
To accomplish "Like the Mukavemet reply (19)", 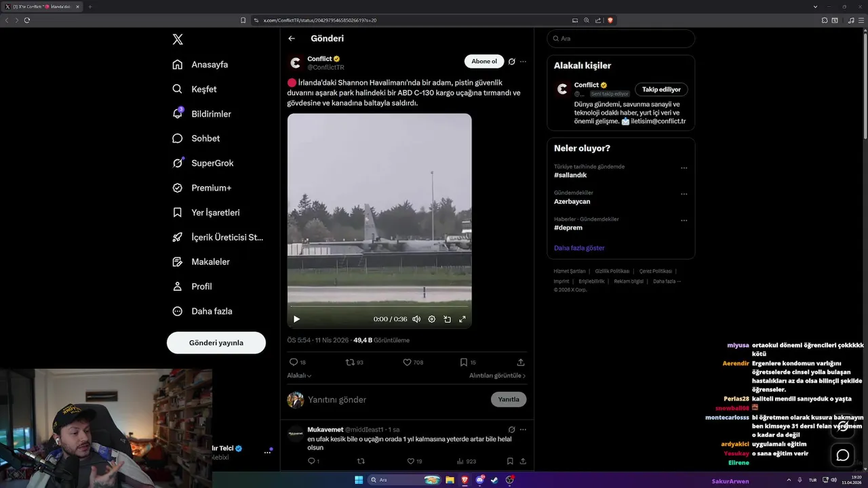I will [414, 462].
